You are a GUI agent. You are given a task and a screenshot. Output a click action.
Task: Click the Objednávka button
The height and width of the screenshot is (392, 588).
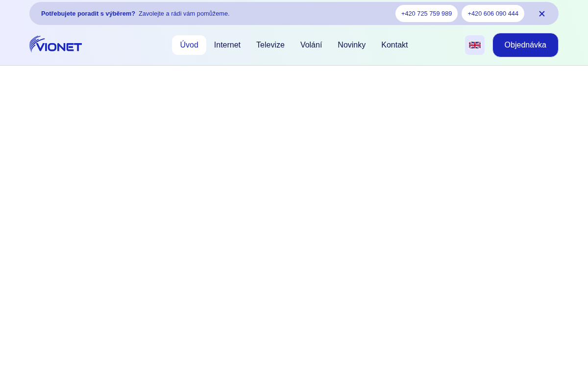525,45
